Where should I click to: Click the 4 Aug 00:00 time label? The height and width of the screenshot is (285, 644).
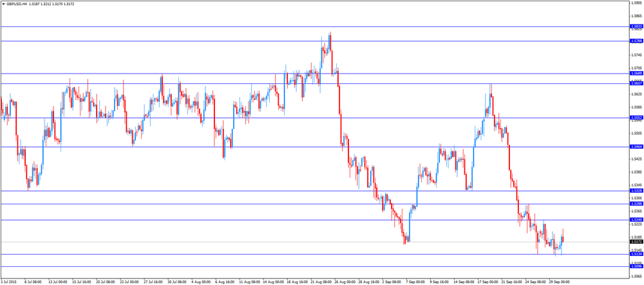[201, 282]
